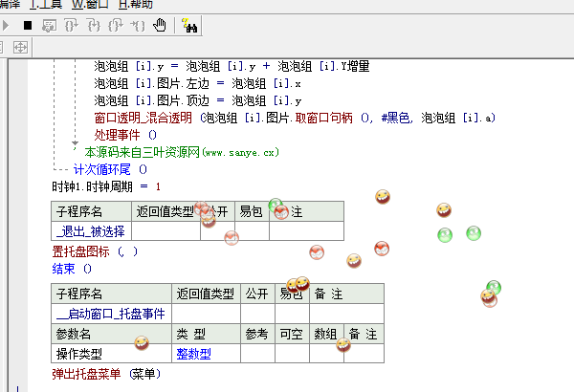This screenshot has height=392, width=574.
Task: Click the crosshair icon in second toolbar row
Action: point(21,46)
